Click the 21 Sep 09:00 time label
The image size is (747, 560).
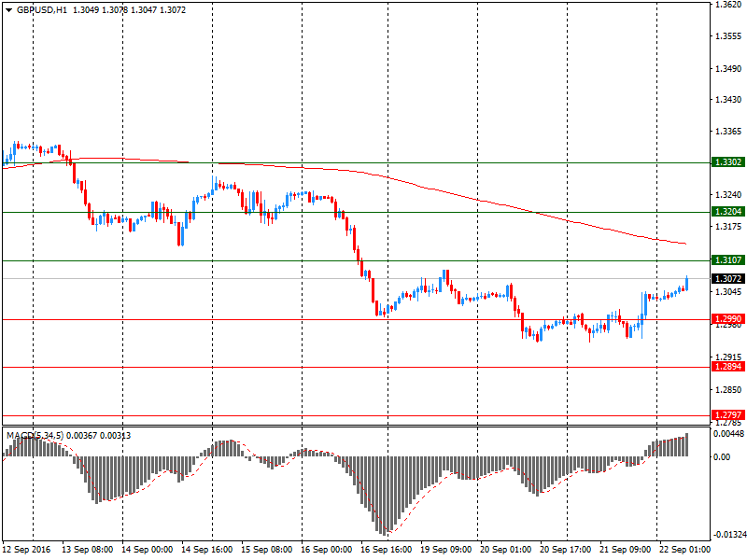tap(625, 550)
